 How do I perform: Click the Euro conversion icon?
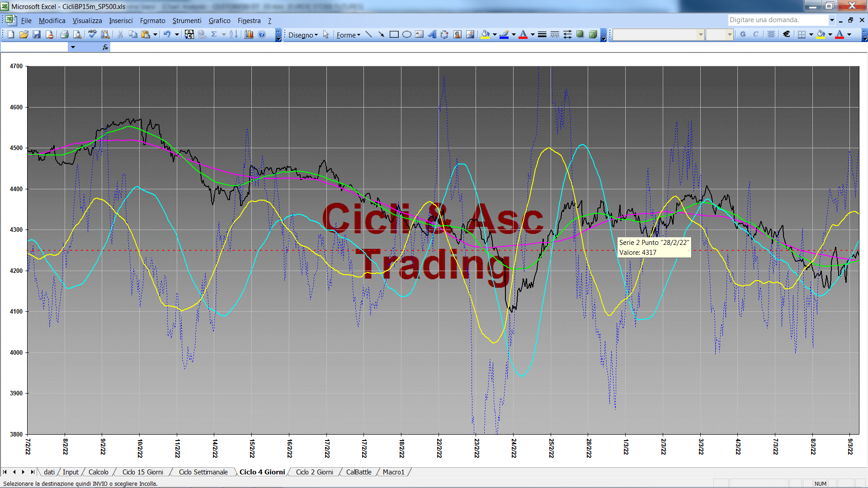pos(189,34)
